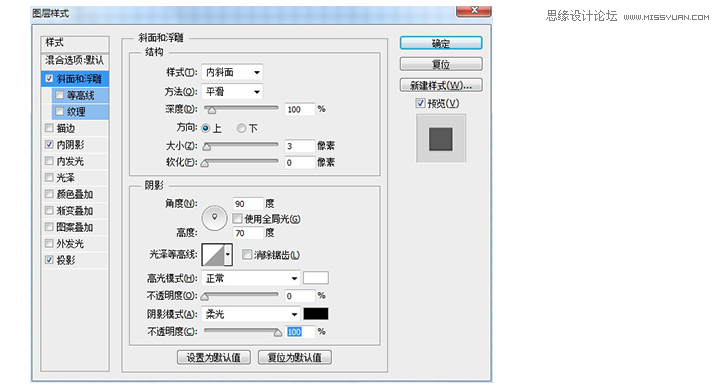Enable the 纹理 checkbox

(59, 112)
